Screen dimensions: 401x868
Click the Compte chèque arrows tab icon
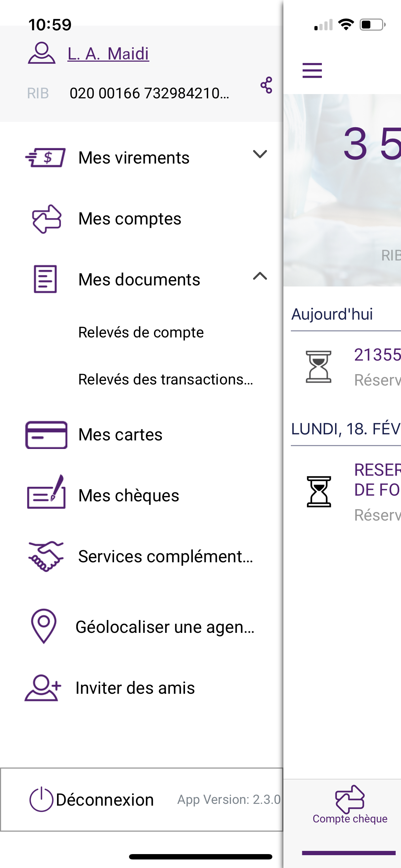click(x=350, y=799)
